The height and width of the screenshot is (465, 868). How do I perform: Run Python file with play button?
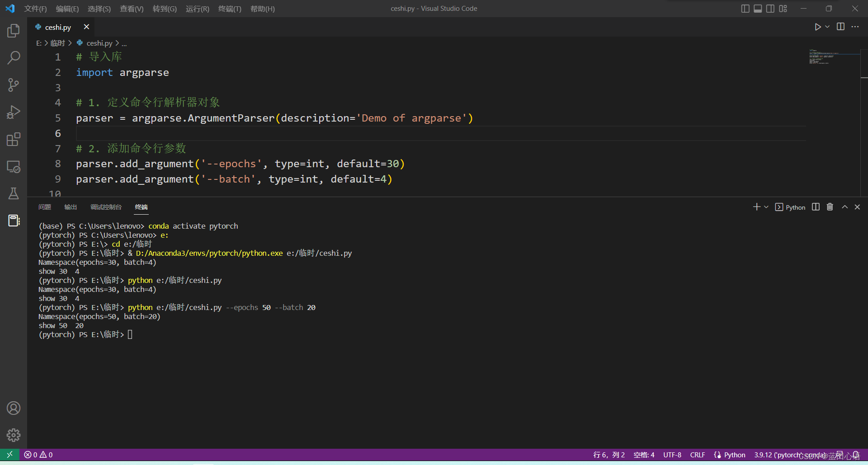pyautogui.click(x=817, y=27)
